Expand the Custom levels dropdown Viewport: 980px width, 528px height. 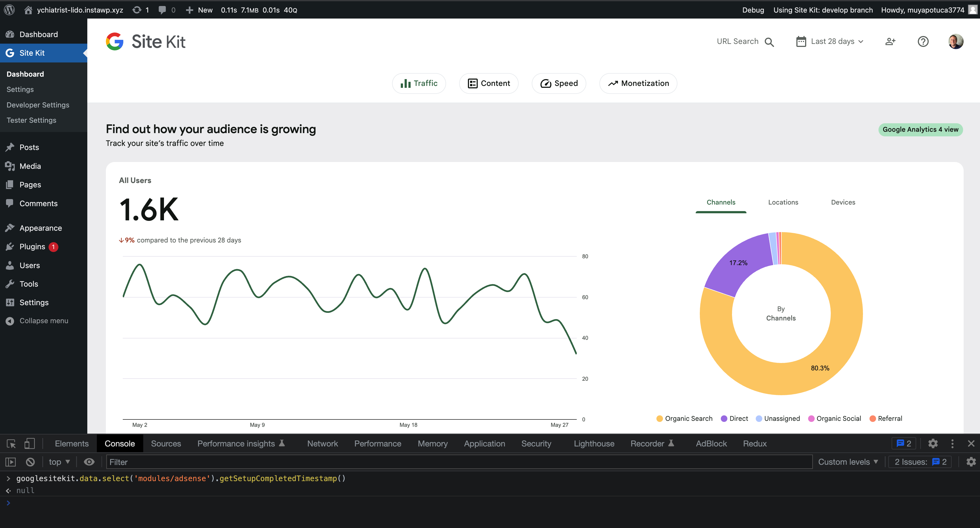(x=847, y=461)
